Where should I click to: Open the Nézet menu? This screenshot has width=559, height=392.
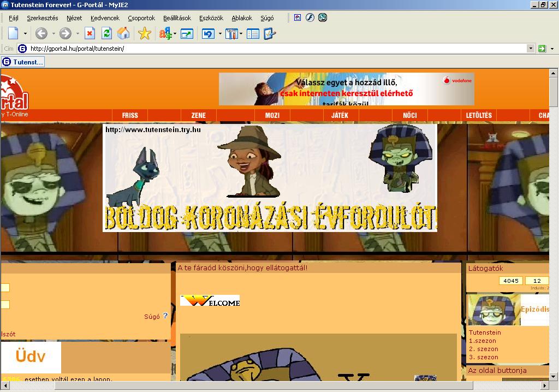click(74, 18)
